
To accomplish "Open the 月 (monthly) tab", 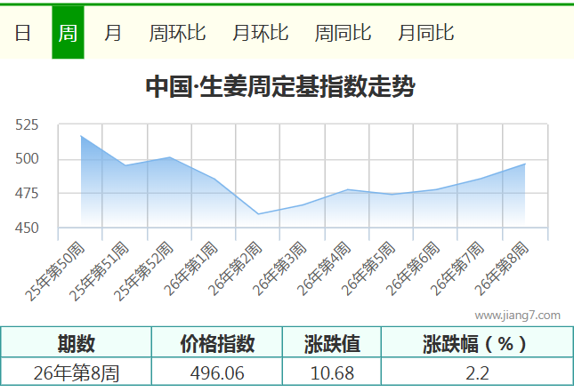I will (x=113, y=33).
